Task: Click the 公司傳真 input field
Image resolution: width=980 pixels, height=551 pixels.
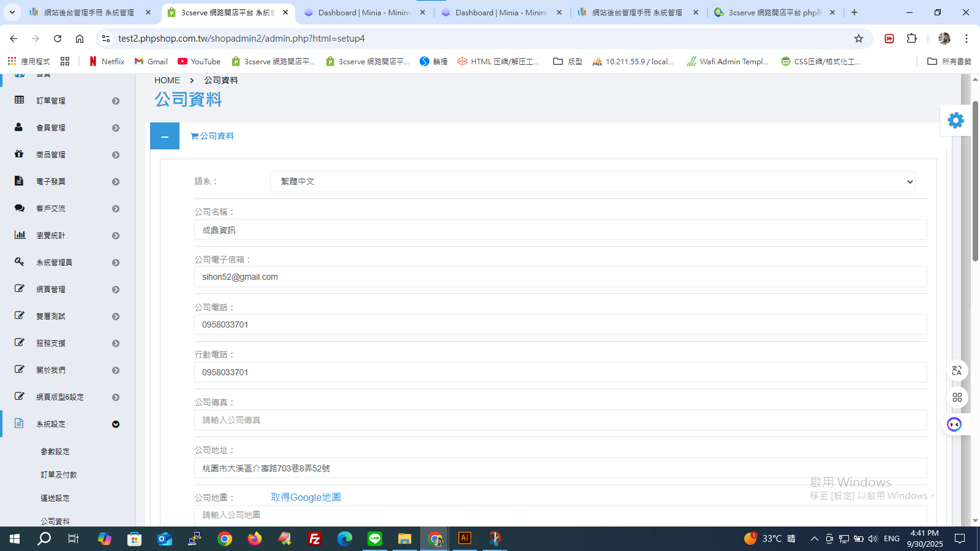Action: [560, 420]
